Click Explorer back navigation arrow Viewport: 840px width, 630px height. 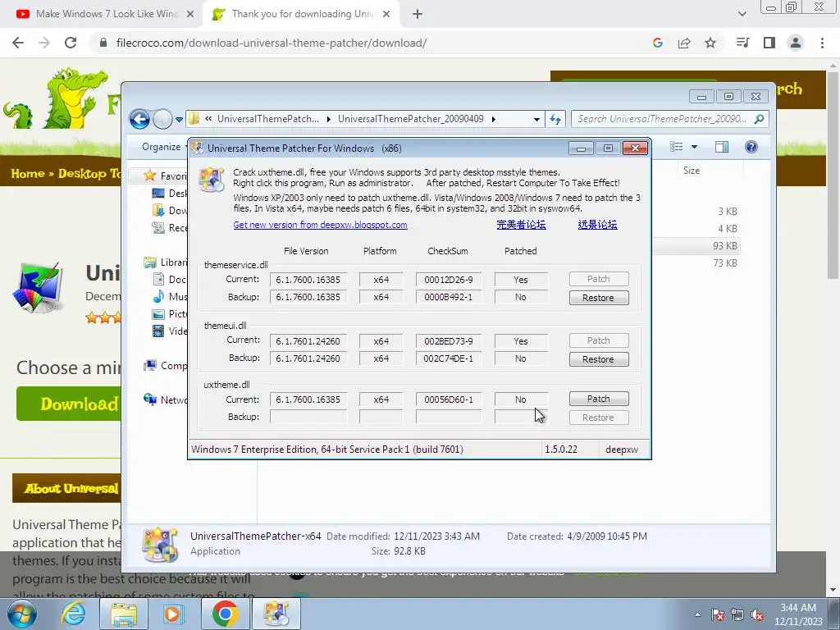[x=139, y=119]
